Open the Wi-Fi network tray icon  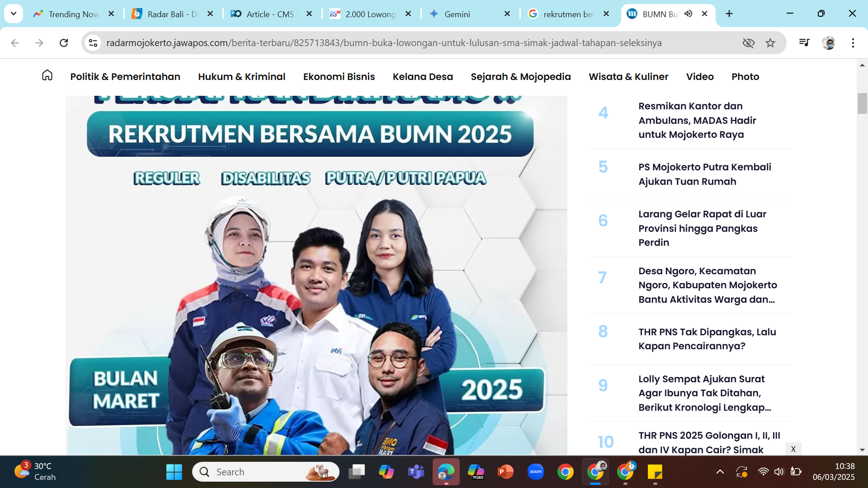(763, 472)
